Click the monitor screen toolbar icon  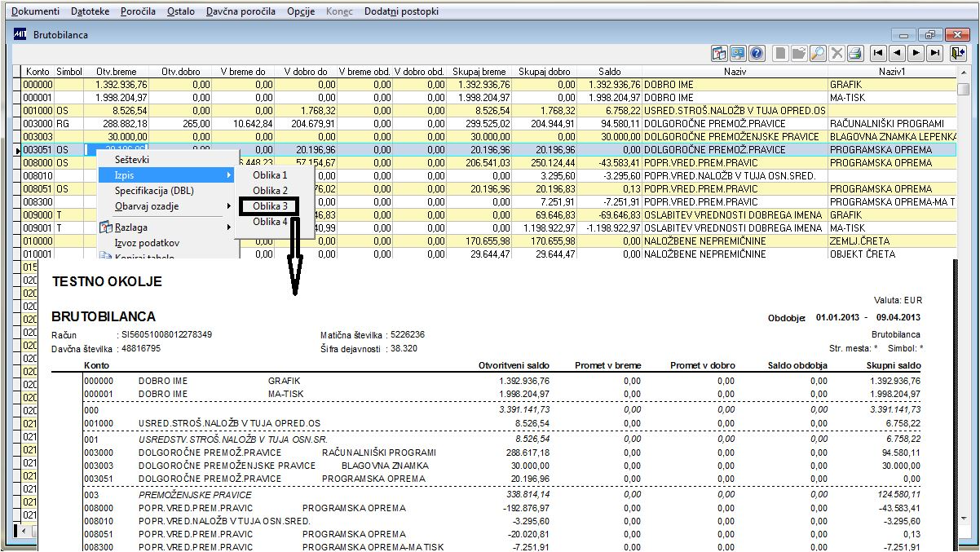pos(738,53)
